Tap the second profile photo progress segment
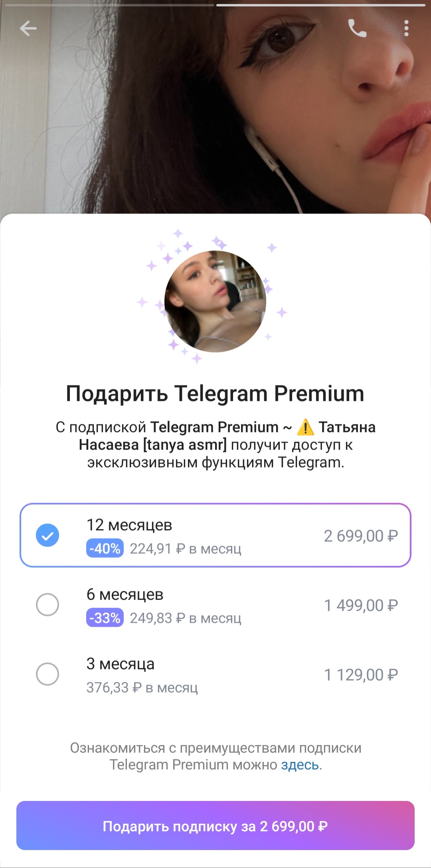The width and height of the screenshot is (431, 868). [x=320, y=5]
